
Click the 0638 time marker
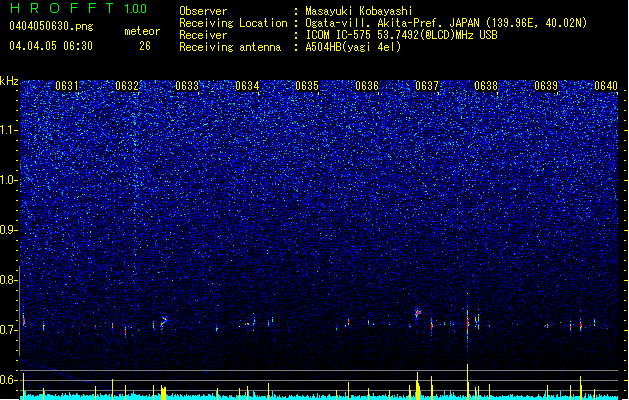(486, 86)
